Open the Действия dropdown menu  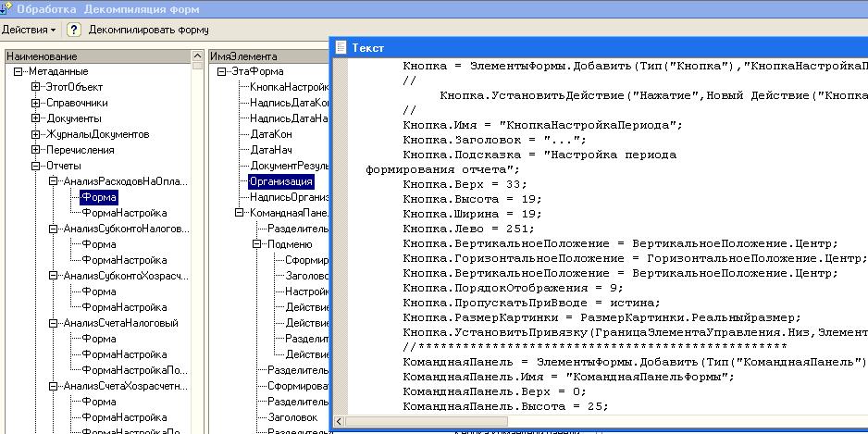pos(29,30)
